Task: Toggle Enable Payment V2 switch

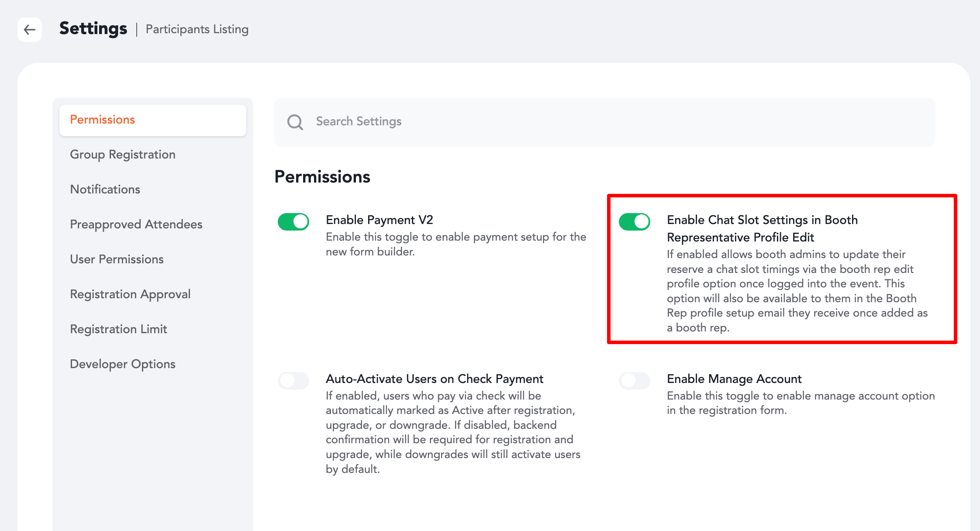Action: [293, 222]
